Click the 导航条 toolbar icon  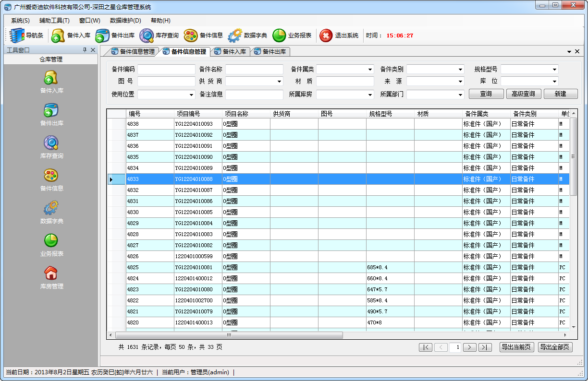(x=18, y=36)
